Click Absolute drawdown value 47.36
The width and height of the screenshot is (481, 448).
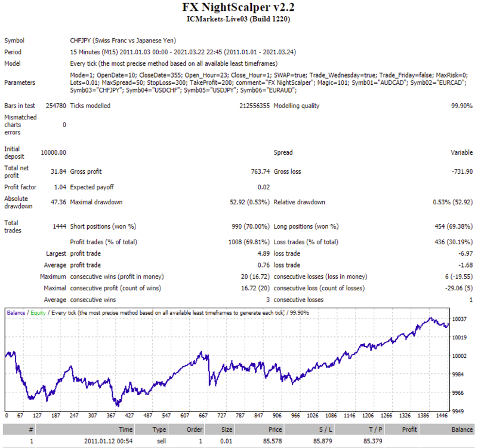(x=58, y=202)
